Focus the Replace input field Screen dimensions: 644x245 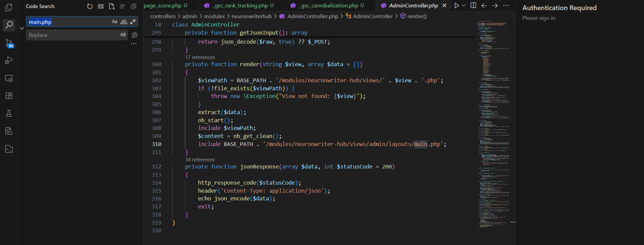click(x=72, y=35)
